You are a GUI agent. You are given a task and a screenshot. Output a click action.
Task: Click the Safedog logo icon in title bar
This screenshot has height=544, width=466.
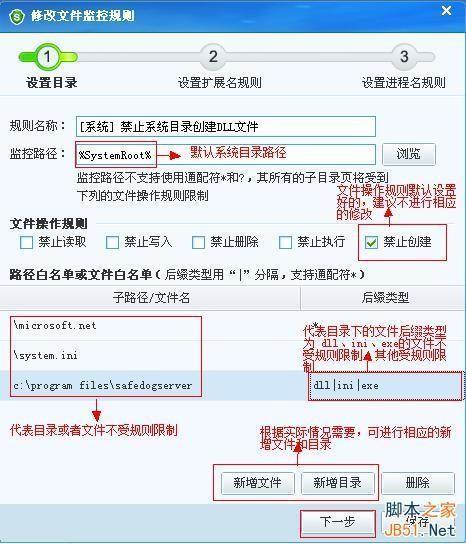point(16,16)
